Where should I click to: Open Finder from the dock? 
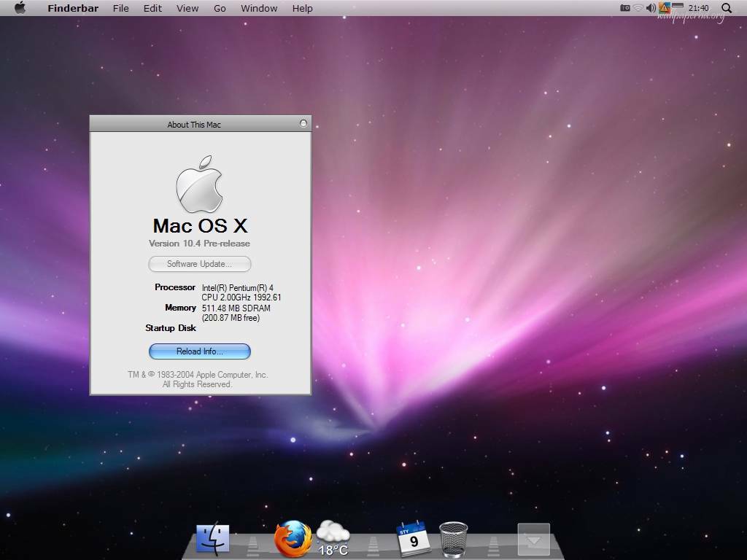tap(213, 539)
